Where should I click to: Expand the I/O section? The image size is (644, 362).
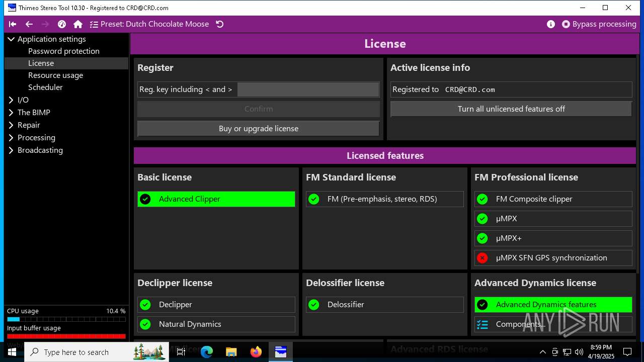tap(11, 100)
